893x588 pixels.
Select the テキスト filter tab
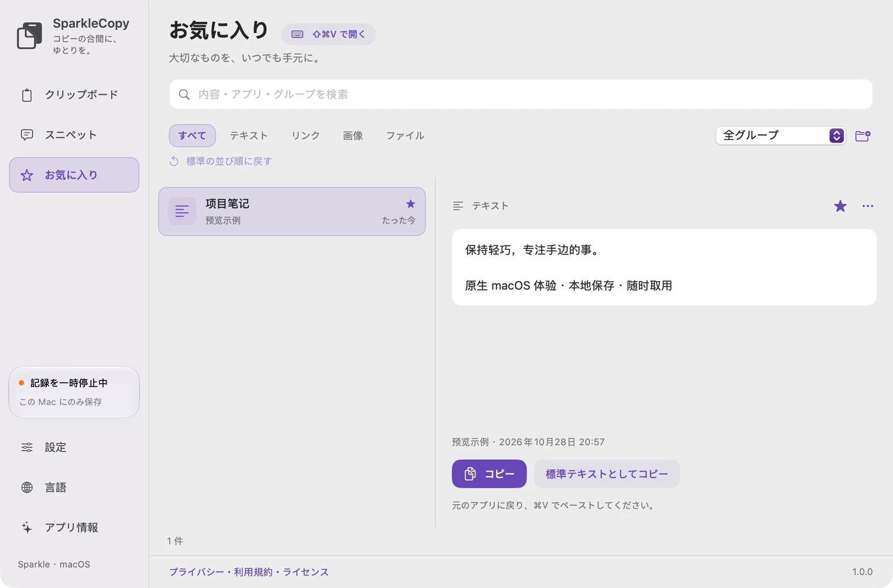248,136
